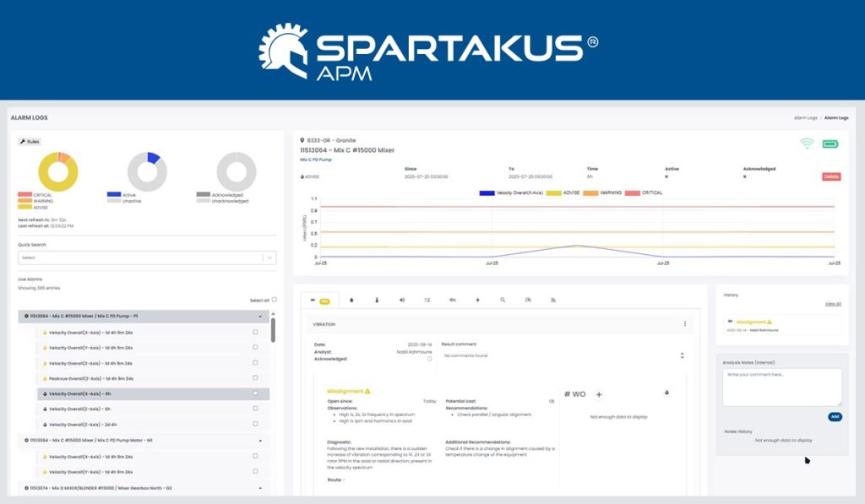The width and height of the screenshot is (865, 504).
Task: Click the Misalignment diagnosis title
Action: pyautogui.click(x=345, y=392)
